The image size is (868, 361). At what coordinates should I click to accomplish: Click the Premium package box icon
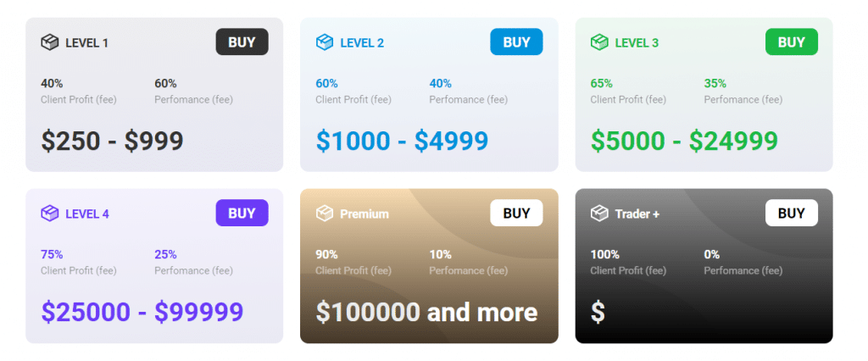(x=325, y=214)
